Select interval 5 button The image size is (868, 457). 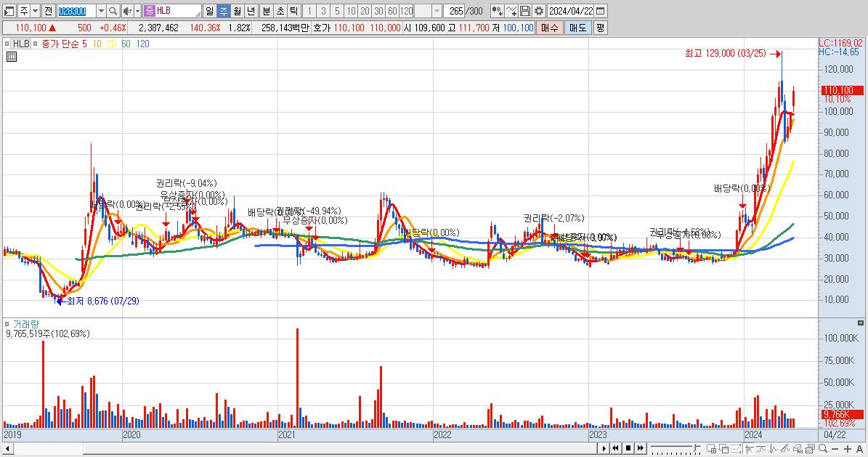click(x=337, y=11)
